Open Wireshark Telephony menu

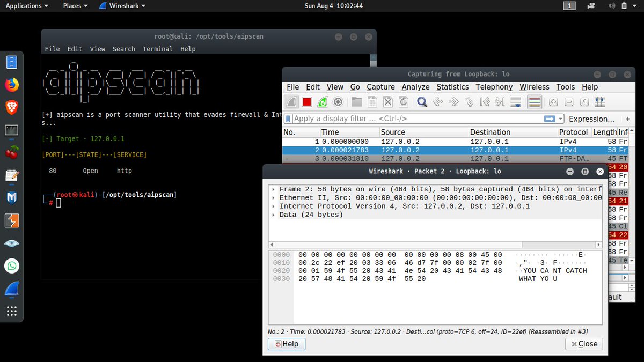pyautogui.click(x=494, y=87)
